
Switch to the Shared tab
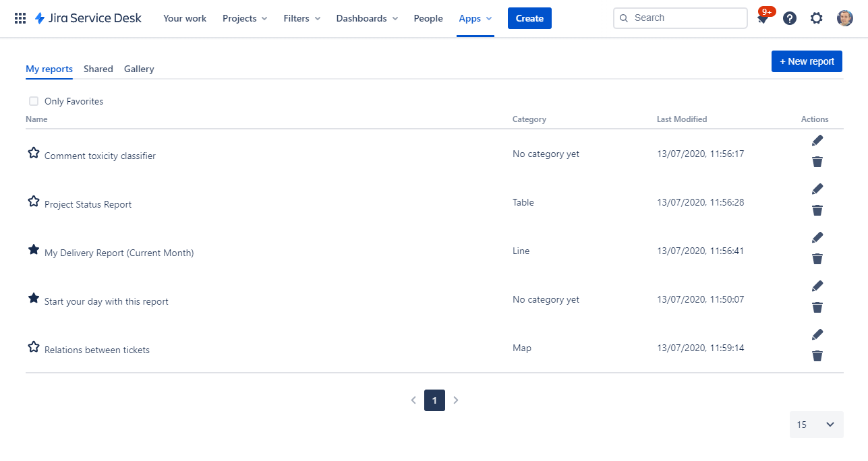(98, 69)
